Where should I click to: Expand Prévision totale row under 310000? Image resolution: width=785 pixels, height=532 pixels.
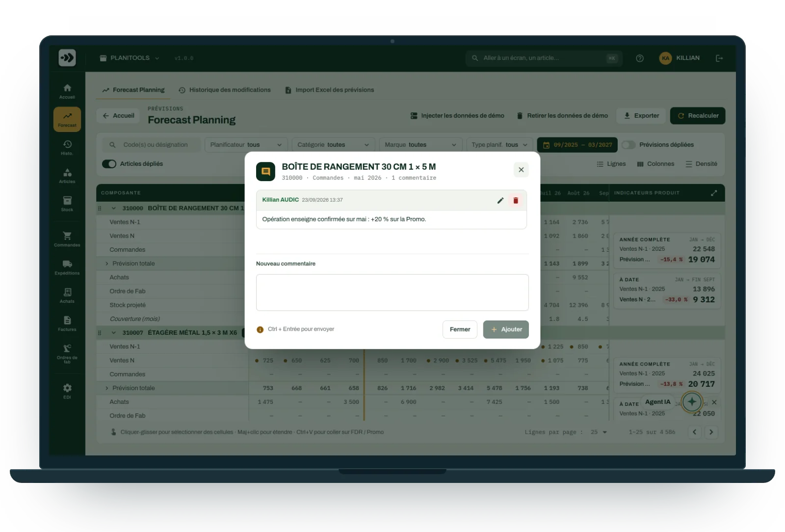(x=107, y=264)
